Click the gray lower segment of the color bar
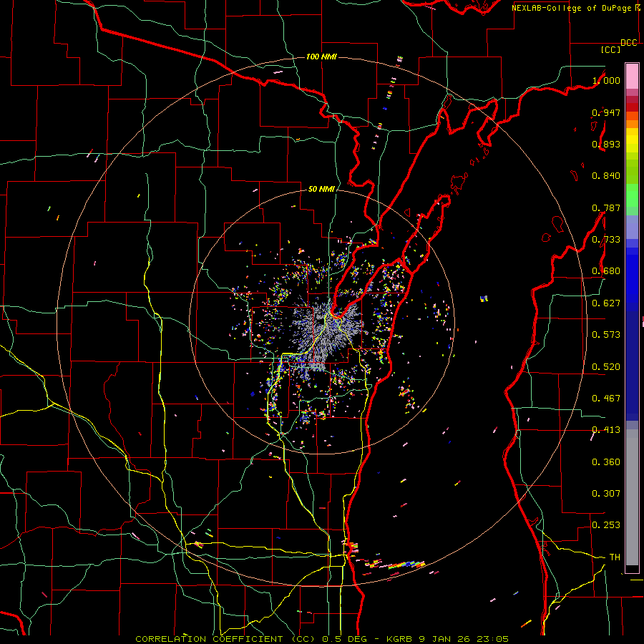 632,497
